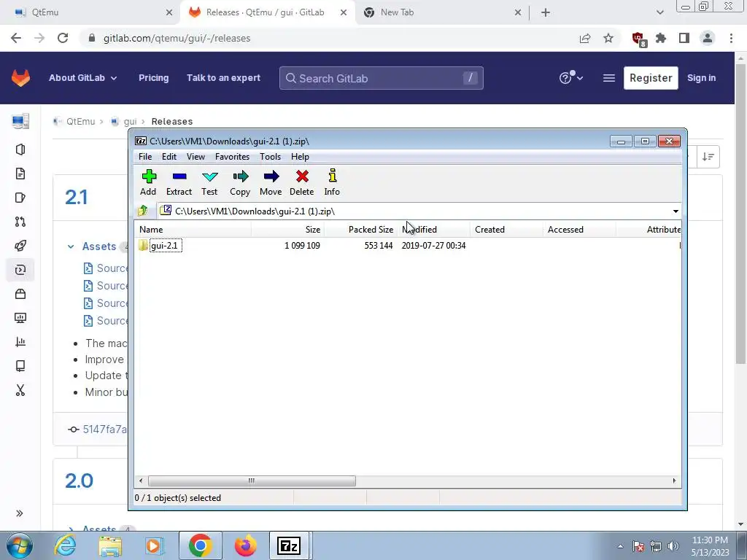Reload the page in Chrome
This screenshot has height=560, width=747.
63,38
